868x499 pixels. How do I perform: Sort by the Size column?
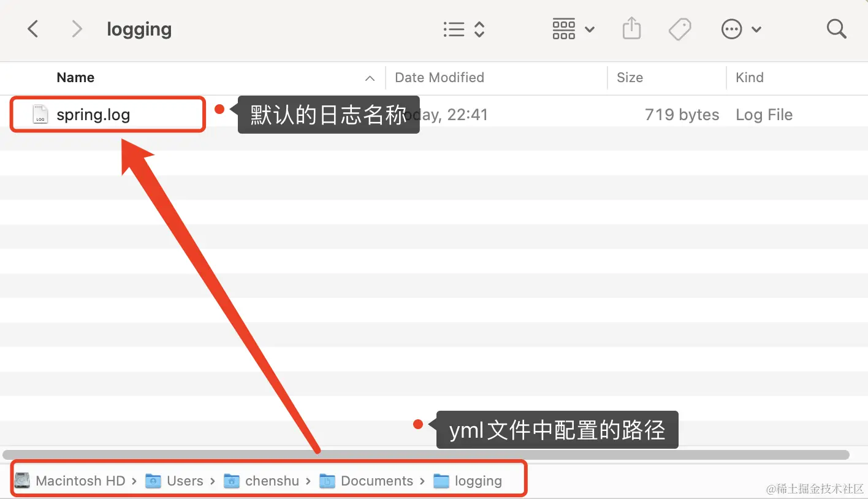[630, 77]
